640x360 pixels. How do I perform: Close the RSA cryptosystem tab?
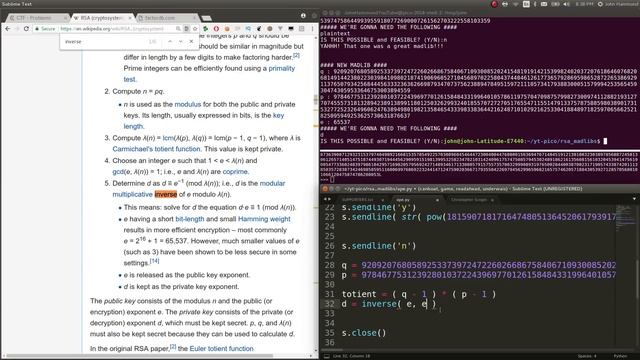pyautogui.click(x=130, y=18)
